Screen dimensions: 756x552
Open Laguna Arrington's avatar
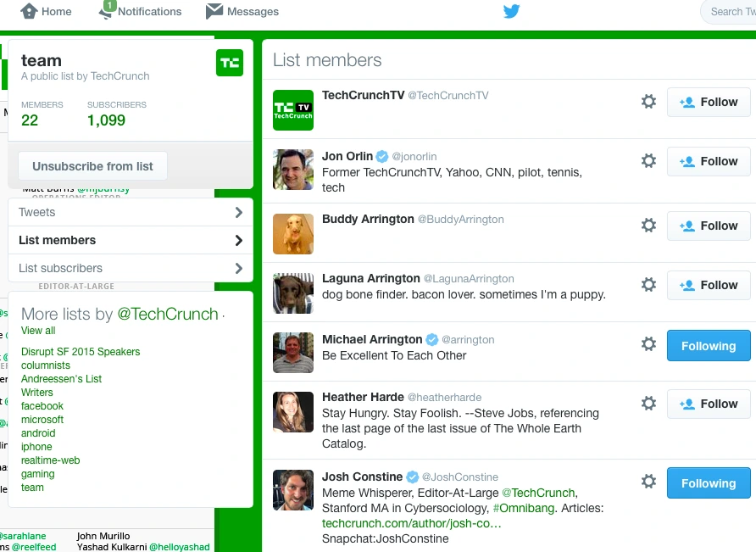coord(293,293)
